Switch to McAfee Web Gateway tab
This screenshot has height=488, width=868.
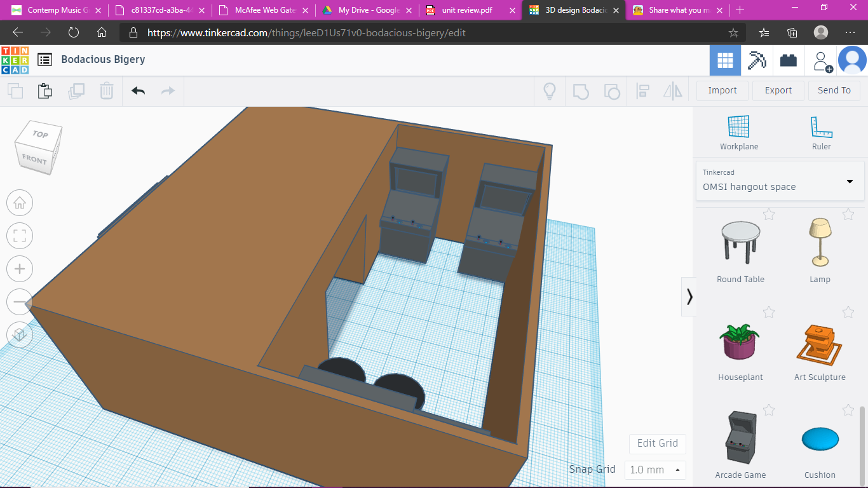click(x=263, y=10)
